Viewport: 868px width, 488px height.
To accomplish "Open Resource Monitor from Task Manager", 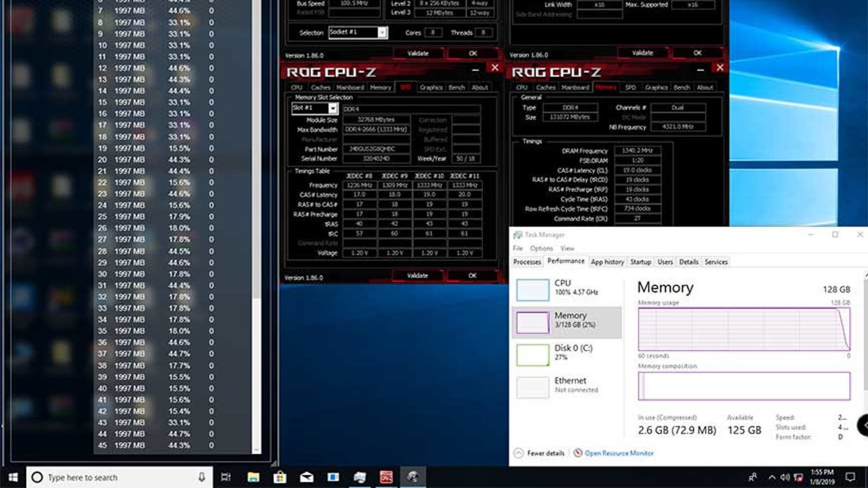I will tap(617, 453).
